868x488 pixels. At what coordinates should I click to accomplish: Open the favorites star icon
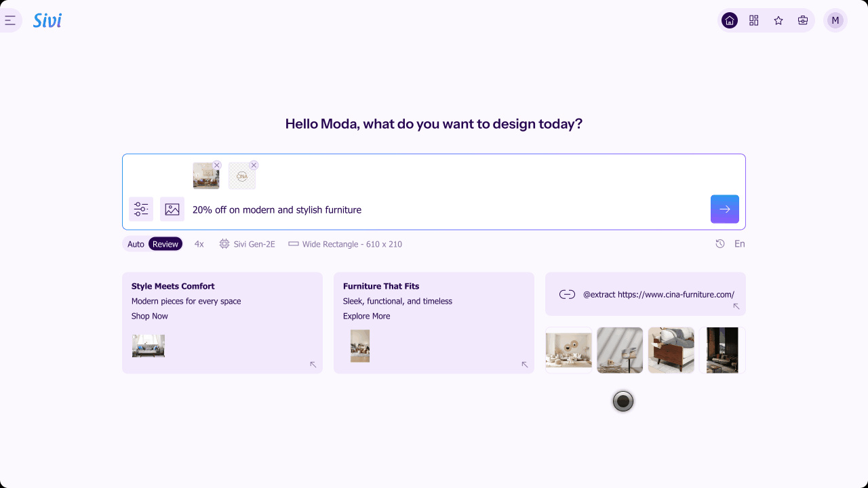pyautogui.click(x=778, y=20)
